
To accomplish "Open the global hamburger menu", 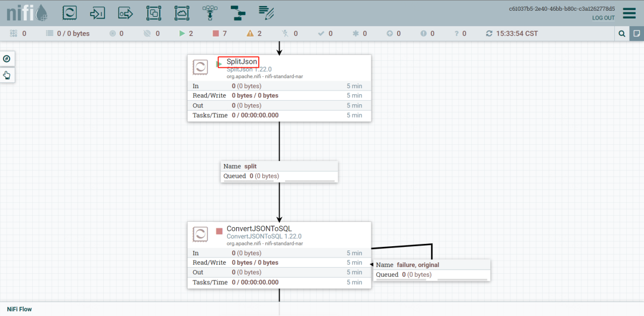I will coord(629,13).
